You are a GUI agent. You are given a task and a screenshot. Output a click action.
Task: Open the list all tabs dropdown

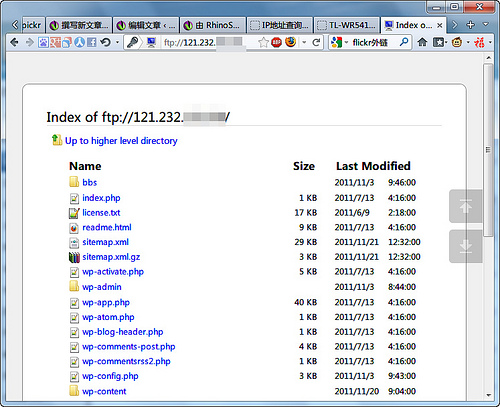click(486, 24)
